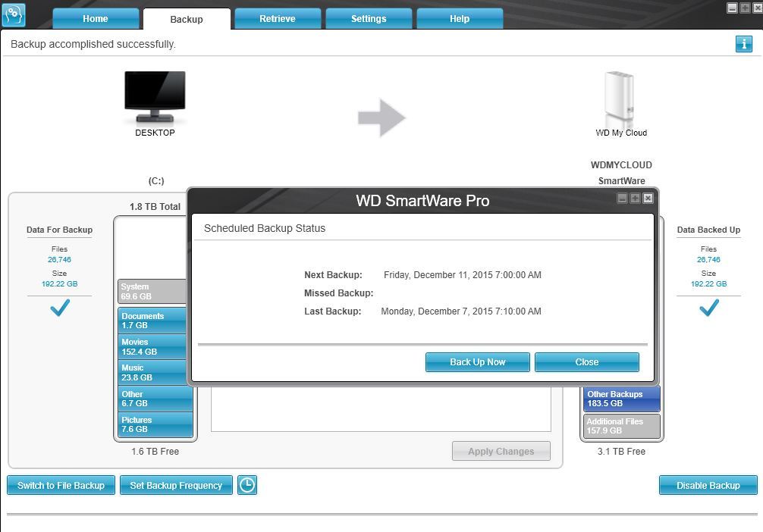Switch to the Home tab
The width and height of the screenshot is (763, 532).
coord(95,19)
